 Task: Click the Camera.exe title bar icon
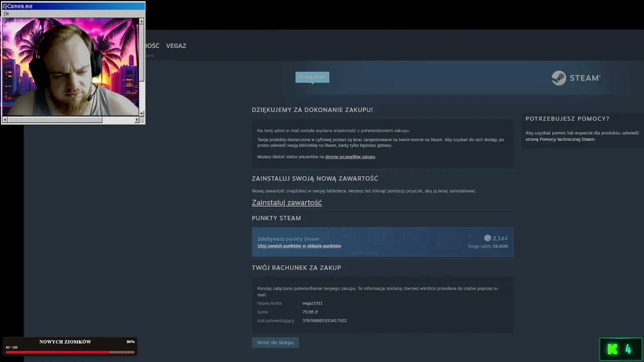[x=5, y=6]
